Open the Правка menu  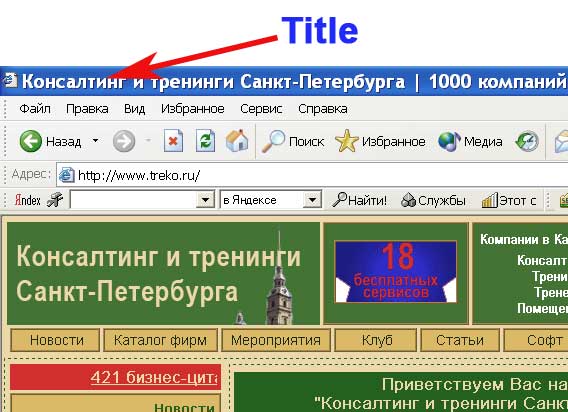coord(87,109)
